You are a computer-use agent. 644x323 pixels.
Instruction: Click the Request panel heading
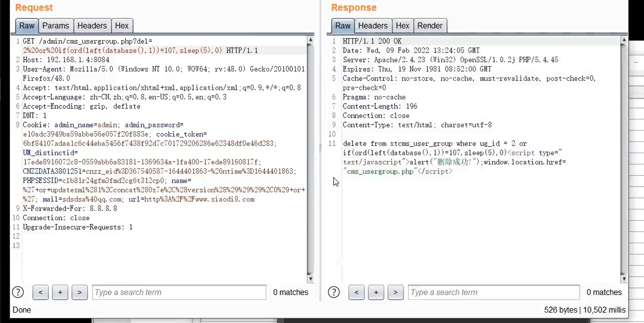tap(34, 7)
